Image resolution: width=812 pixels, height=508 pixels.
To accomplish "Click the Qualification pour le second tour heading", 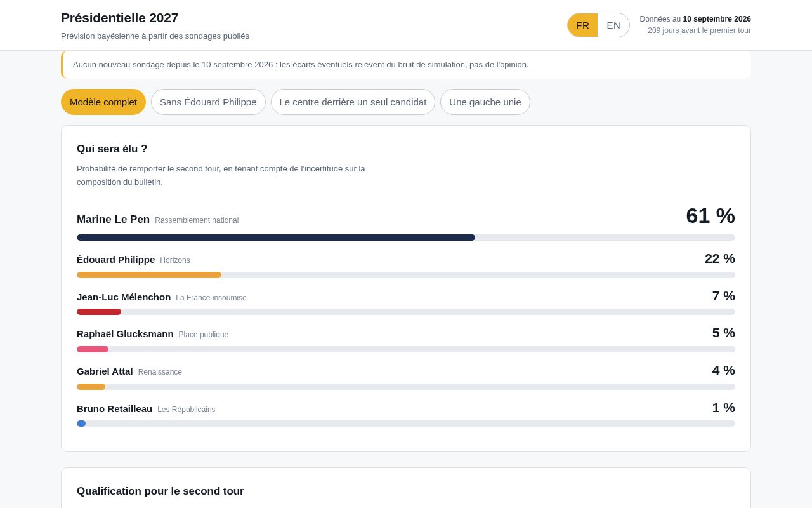I will (x=160, y=491).
